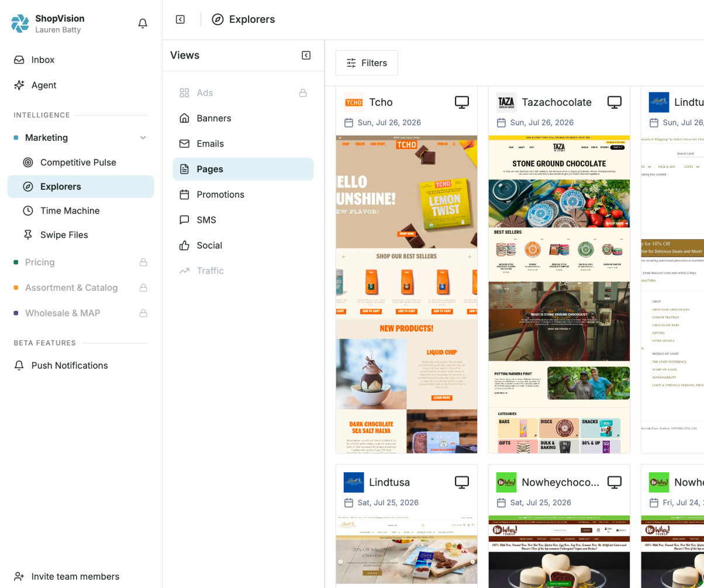
Task: Click desktop monitor icon on Tcho card
Action: click(x=462, y=102)
